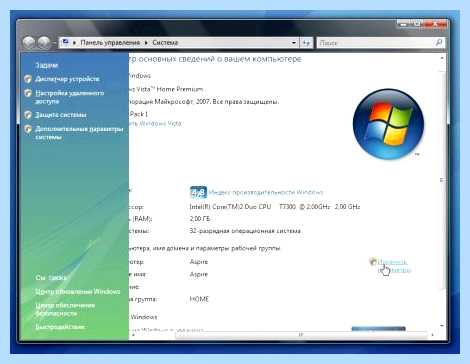Click the magnifier search icon
Screen dimensions: 470x364
pos(439,42)
